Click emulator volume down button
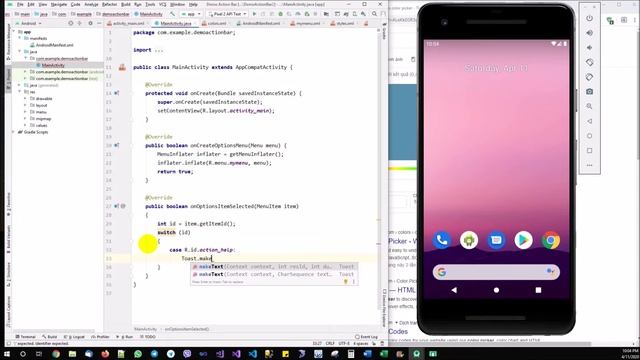Image resolution: width=640 pixels, height=360 pixels. click(589, 48)
